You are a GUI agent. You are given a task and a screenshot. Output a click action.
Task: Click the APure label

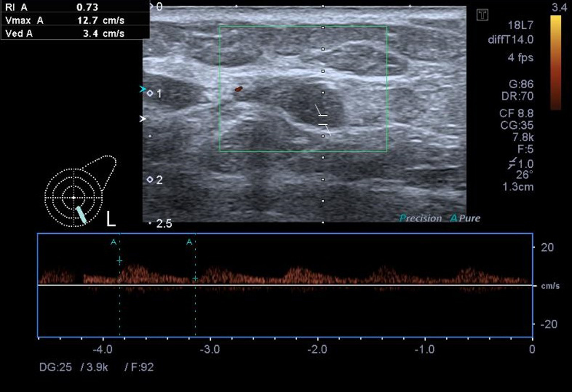[x=465, y=218]
